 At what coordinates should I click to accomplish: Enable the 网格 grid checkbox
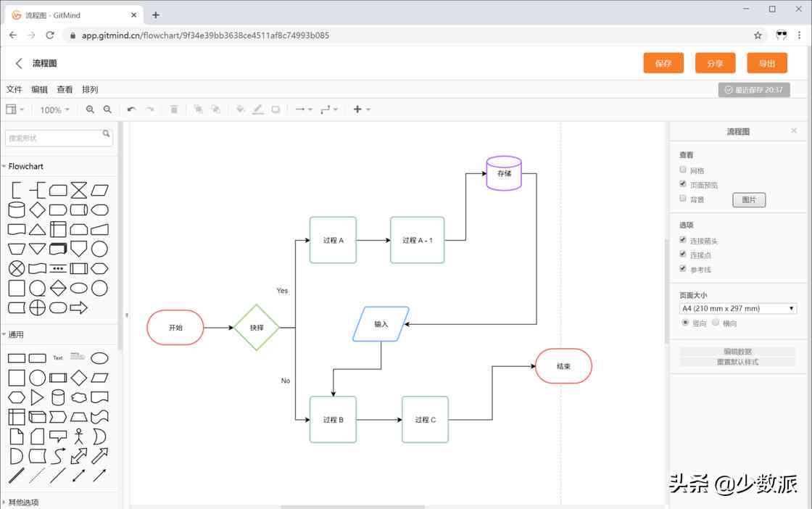click(x=683, y=170)
